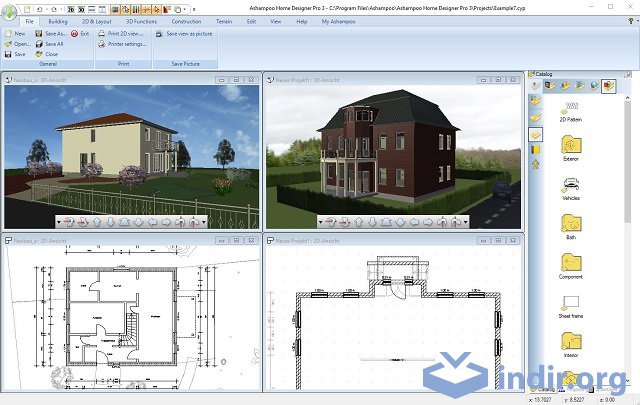
Task: Open the green application orb menu
Action: pyautogui.click(x=9, y=11)
